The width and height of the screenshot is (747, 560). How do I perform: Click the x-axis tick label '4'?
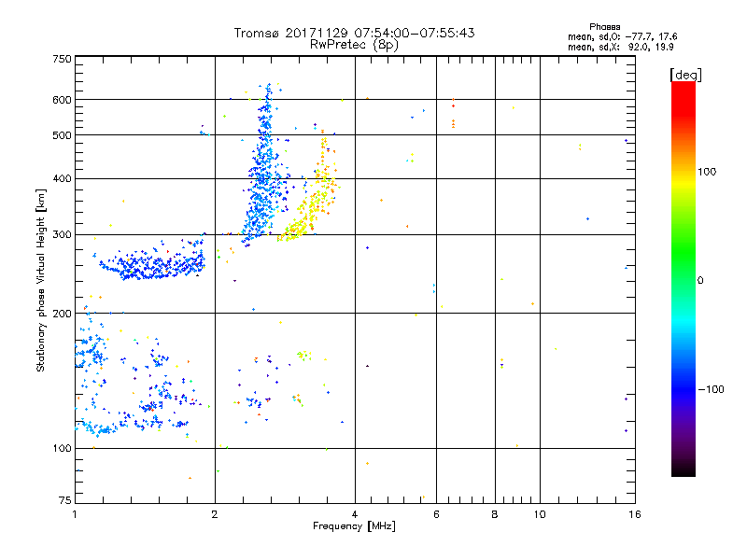(355, 514)
